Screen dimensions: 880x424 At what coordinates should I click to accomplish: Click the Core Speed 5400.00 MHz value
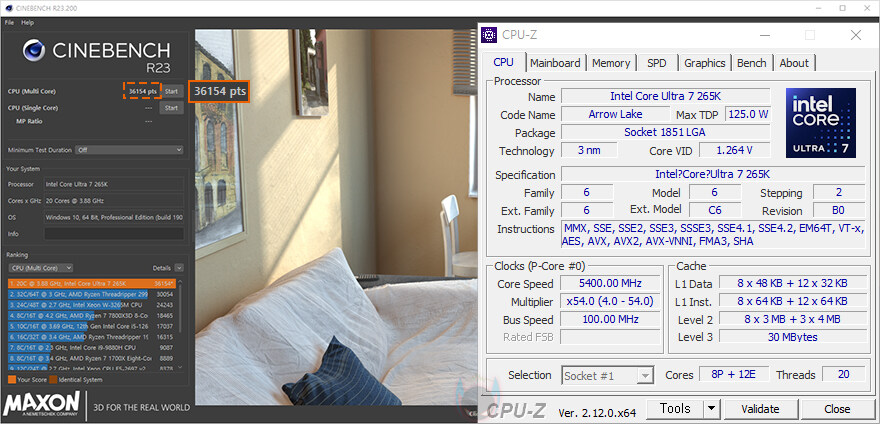pos(612,284)
